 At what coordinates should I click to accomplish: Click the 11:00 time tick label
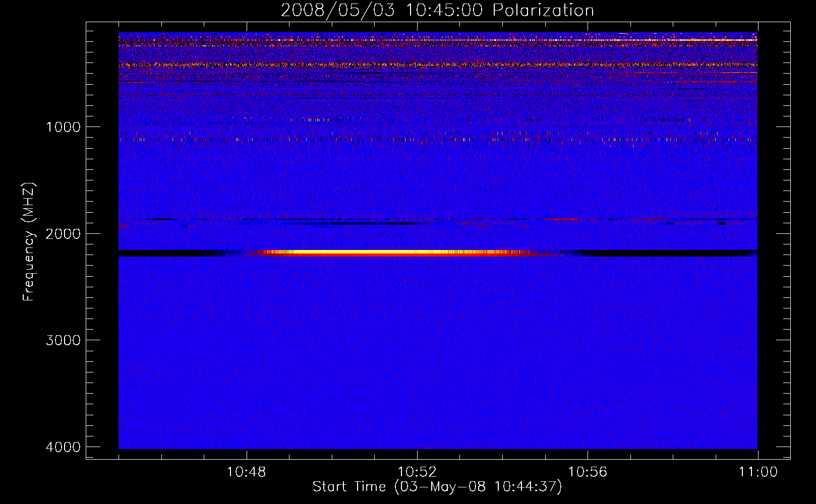pyautogui.click(x=758, y=472)
